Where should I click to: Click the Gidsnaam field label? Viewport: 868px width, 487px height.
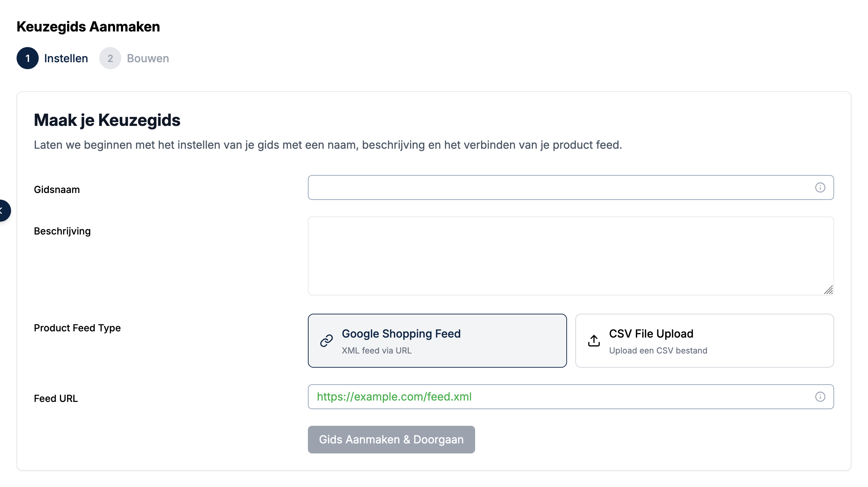[x=57, y=190]
